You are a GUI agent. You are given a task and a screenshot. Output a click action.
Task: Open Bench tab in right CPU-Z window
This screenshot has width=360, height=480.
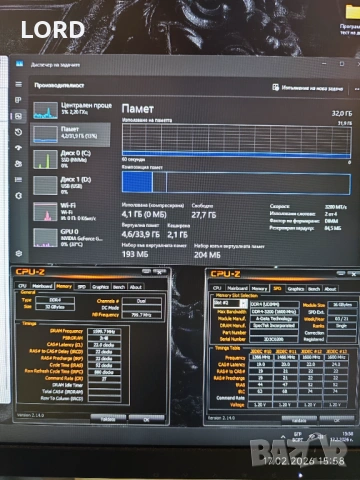click(x=314, y=289)
